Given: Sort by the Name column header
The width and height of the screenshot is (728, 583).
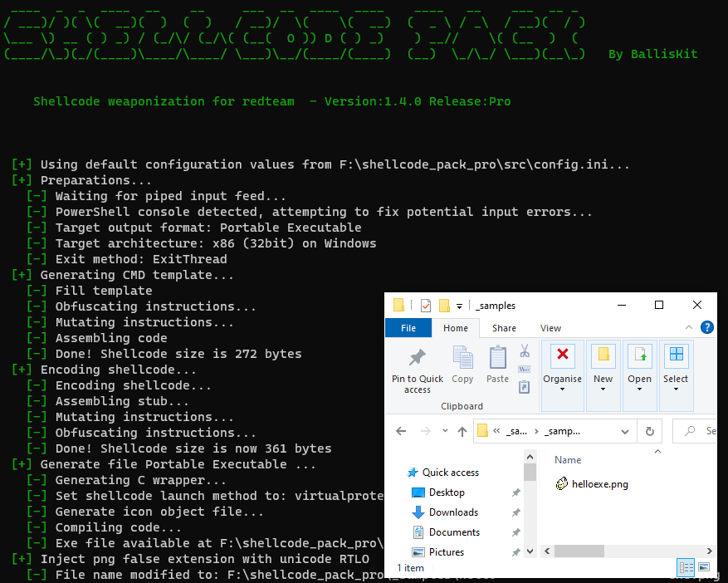Looking at the screenshot, I should click(x=568, y=460).
